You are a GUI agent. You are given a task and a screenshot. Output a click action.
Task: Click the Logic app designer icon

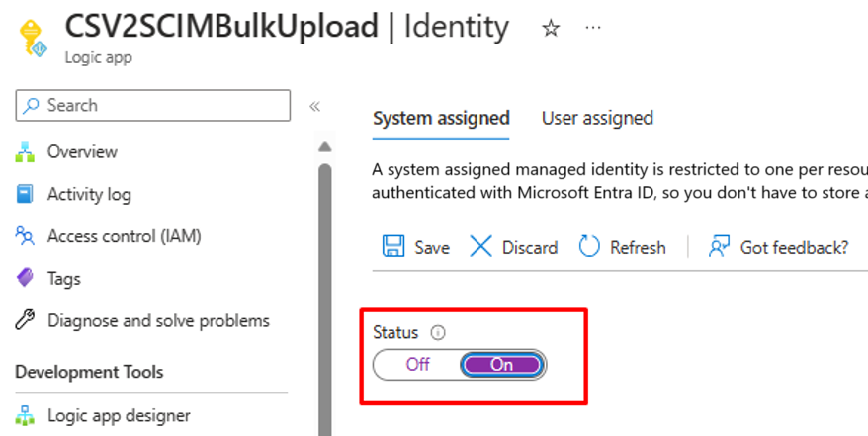click(x=25, y=415)
